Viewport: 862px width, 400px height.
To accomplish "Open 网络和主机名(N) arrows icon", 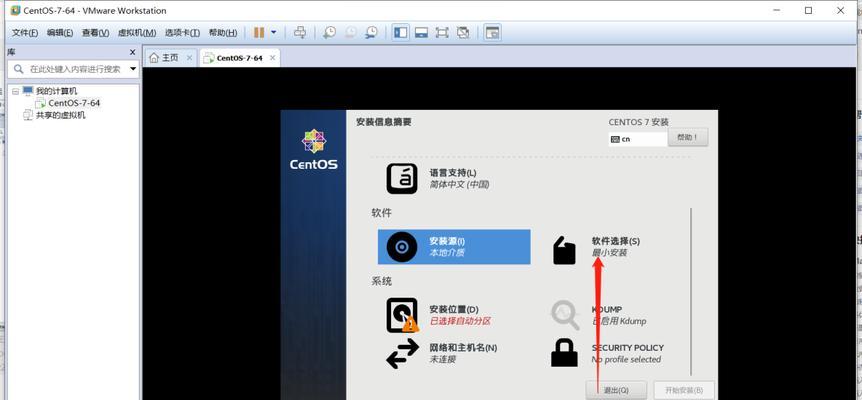I will click(402, 353).
